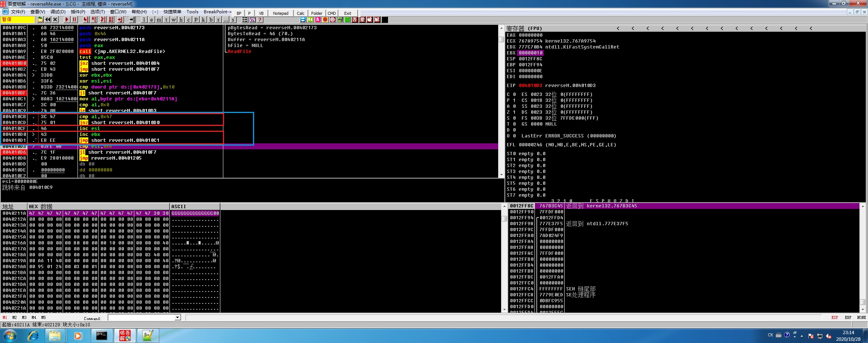Open the open-file folder toolbar icon

(x=40, y=20)
